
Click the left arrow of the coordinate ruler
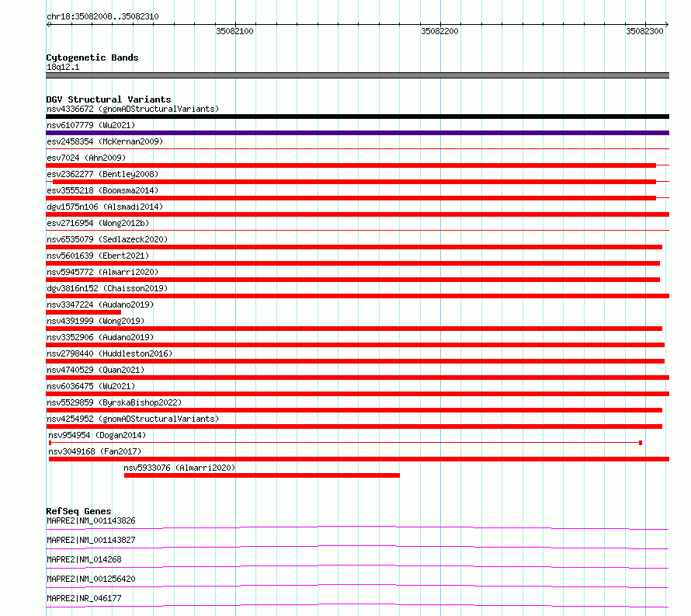[49, 24]
